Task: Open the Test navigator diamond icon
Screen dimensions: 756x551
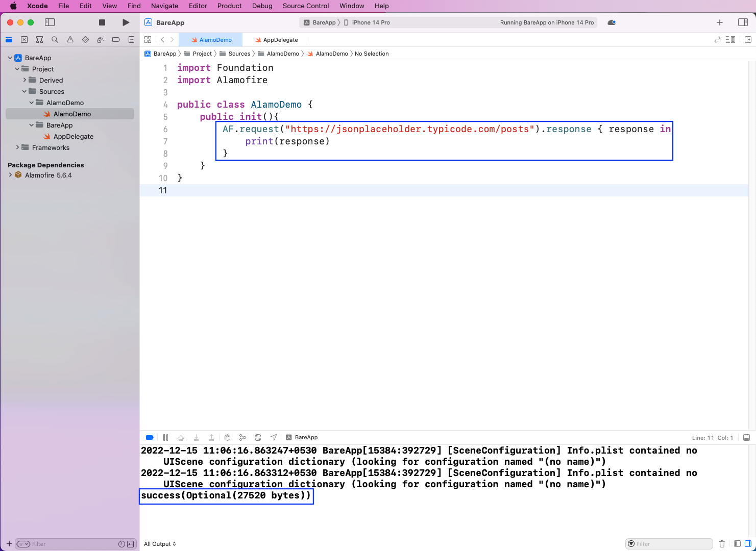Action: coord(85,40)
